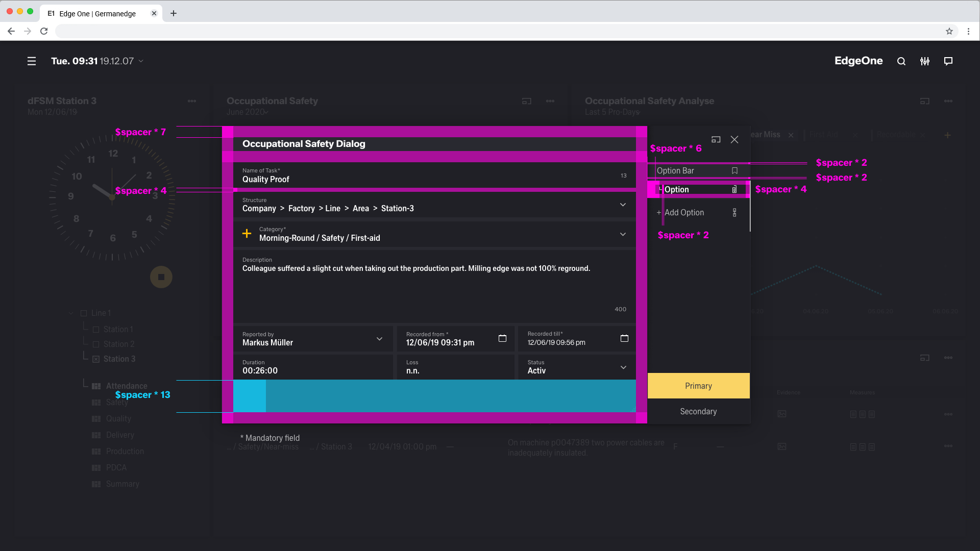Click the Recorded from calendar icon
Image resolution: width=980 pixels, height=551 pixels.
[502, 338]
